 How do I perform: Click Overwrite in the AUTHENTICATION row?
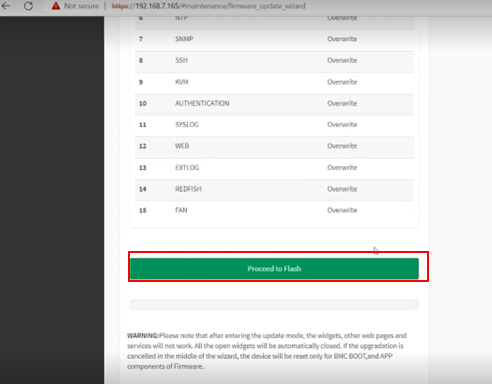[x=342, y=103]
